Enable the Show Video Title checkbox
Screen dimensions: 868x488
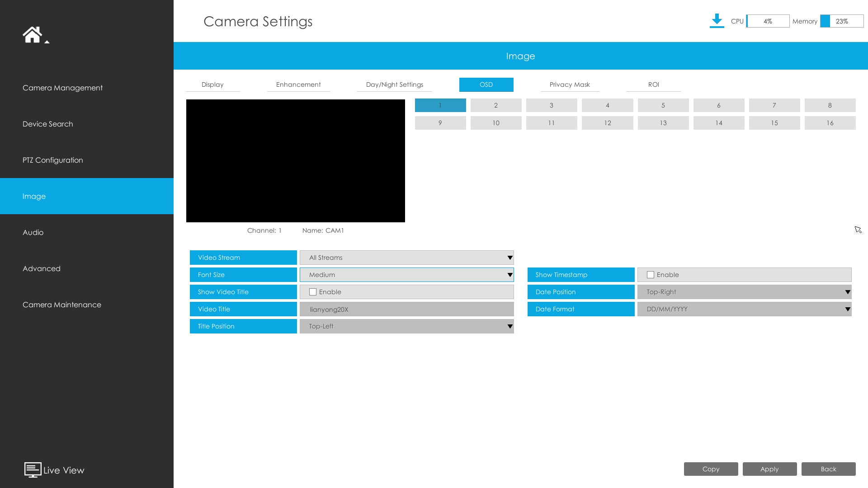pyautogui.click(x=313, y=292)
